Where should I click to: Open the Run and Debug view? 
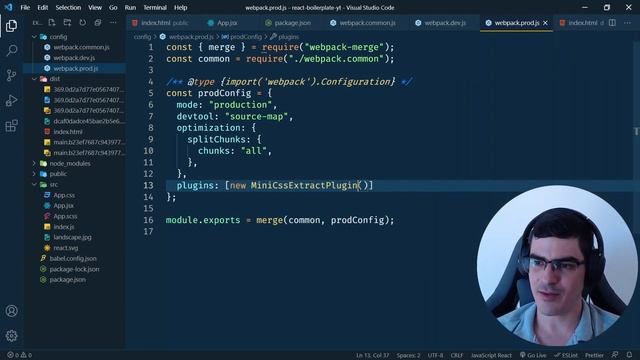click(11, 100)
